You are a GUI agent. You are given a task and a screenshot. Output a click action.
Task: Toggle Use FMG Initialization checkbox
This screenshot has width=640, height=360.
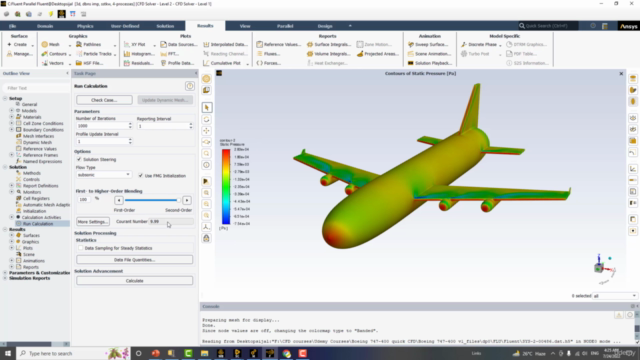coord(140,176)
